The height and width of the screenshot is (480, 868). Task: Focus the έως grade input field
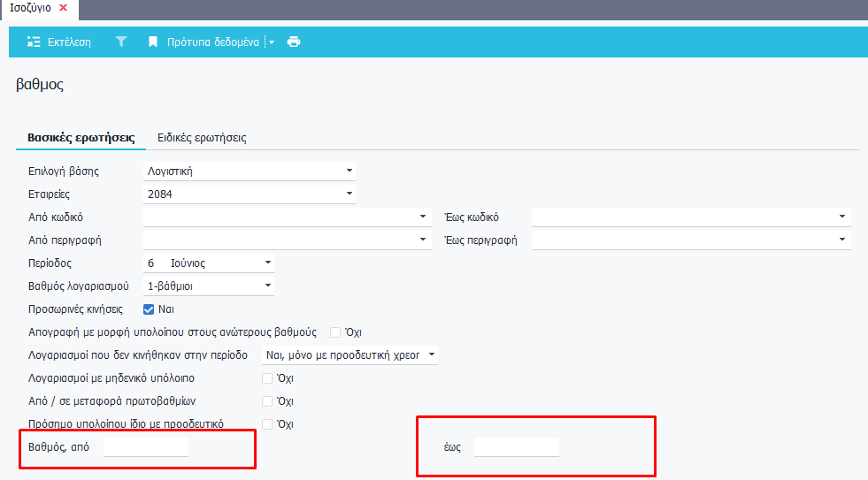coord(516,447)
